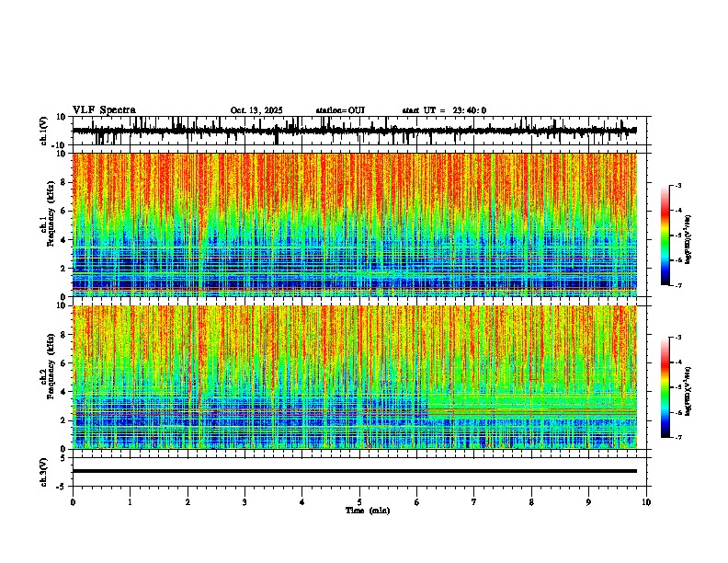728x563 pixels.
Task: Click the "4" kHz tick on ch.1 frequency axis
Action: click(64, 240)
